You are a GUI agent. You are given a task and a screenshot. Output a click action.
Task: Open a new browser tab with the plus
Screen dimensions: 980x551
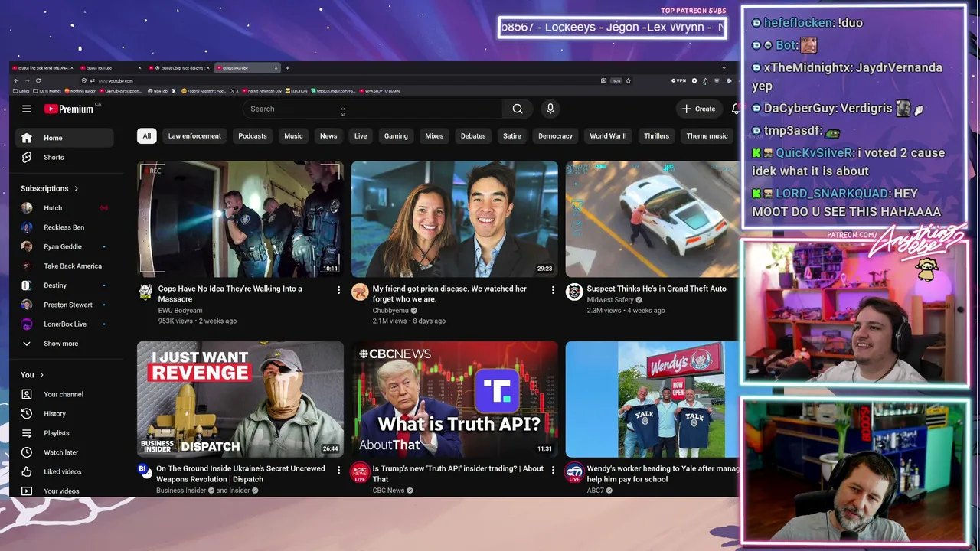tap(287, 68)
